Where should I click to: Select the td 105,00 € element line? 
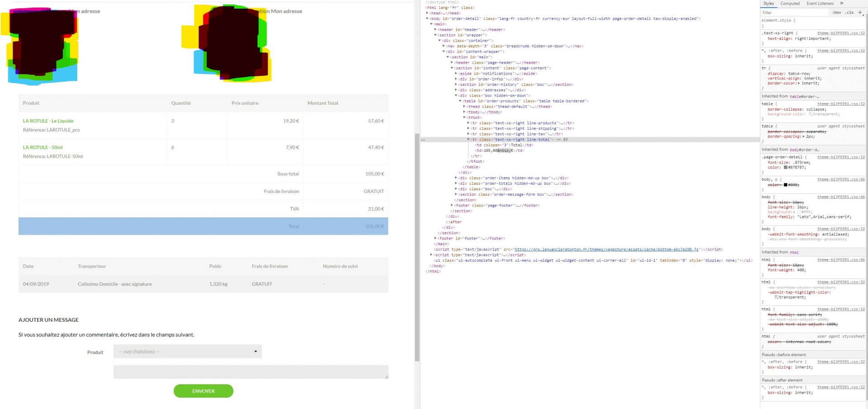tap(500, 150)
